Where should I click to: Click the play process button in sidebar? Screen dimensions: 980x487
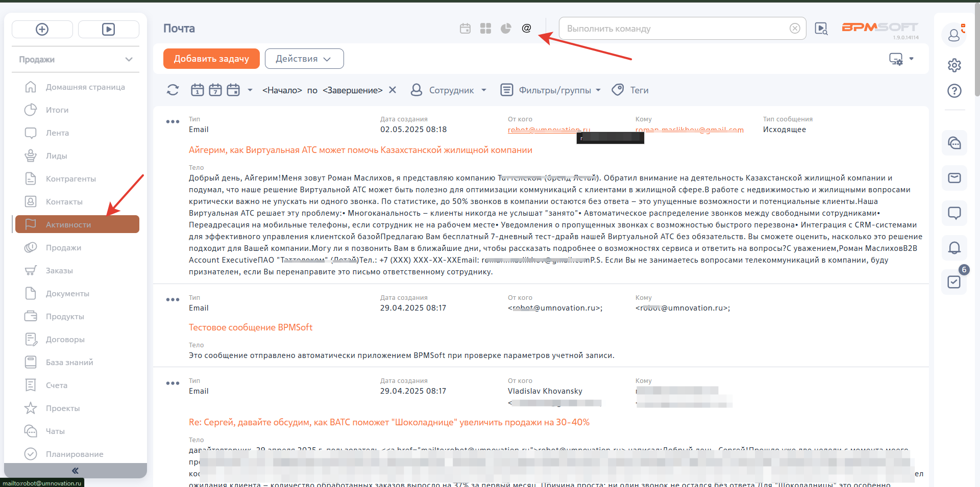click(x=108, y=29)
